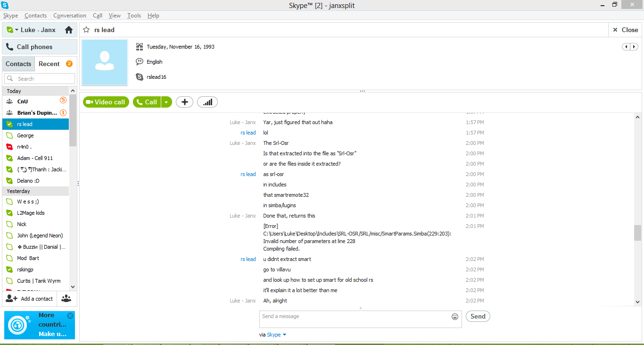Select the Nick contact
The height and width of the screenshot is (345, 644).
coord(35,224)
